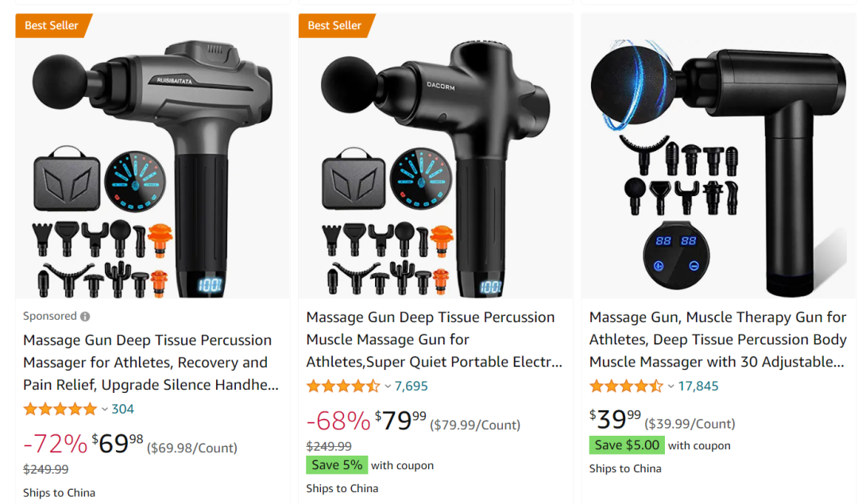The width and height of the screenshot is (858, 504).
Task: Expand rating chevron next to 17,845
Action: 671,387
